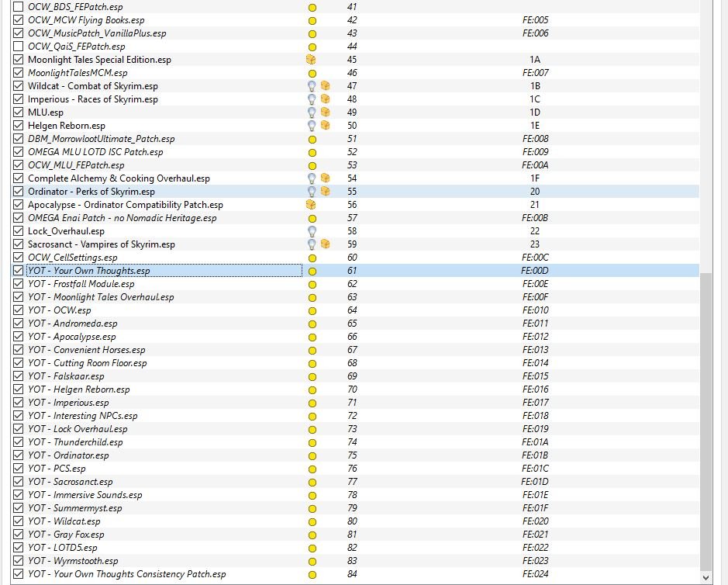The width and height of the screenshot is (728, 585).
Task: Click the lightbulb icon on Lock_Overhaul.esp row
Action: (312, 231)
